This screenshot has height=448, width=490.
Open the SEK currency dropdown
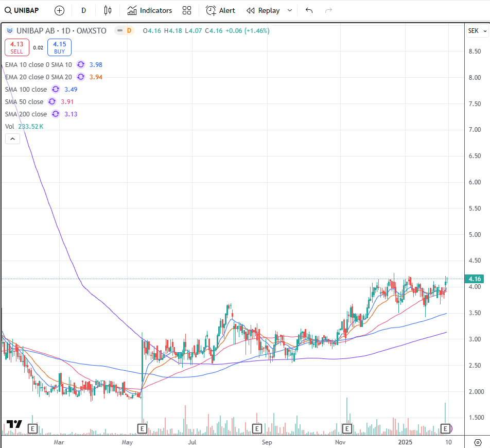point(477,30)
